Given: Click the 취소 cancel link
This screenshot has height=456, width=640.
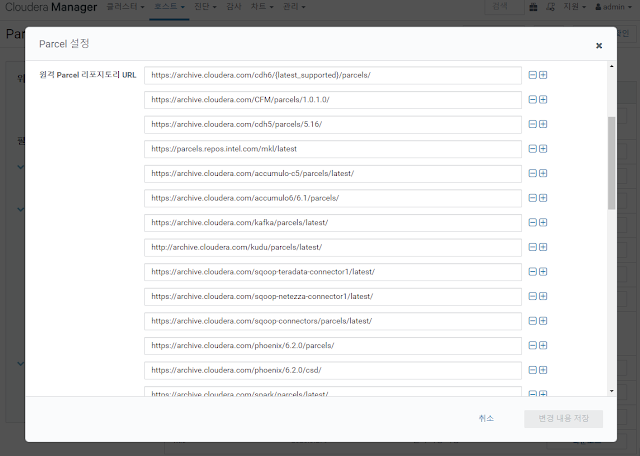Looking at the screenshot, I should pyautogui.click(x=486, y=418).
